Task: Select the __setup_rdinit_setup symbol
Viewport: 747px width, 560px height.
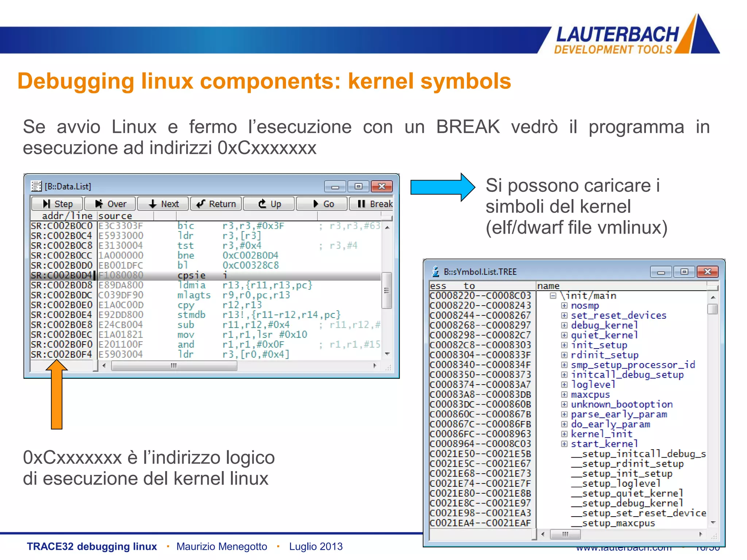Action: 627,464
